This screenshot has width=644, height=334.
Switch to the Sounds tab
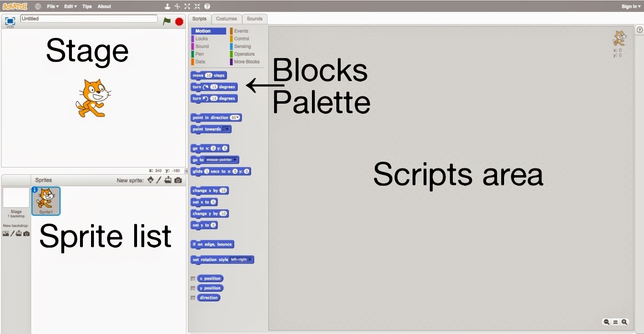coord(254,19)
